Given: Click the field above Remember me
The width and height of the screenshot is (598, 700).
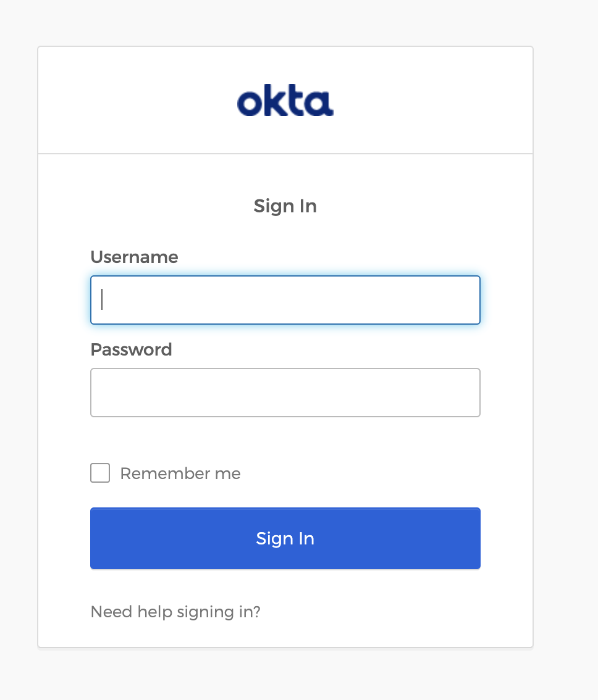Looking at the screenshot, I should pyautogui.click(x=285, y=393).
